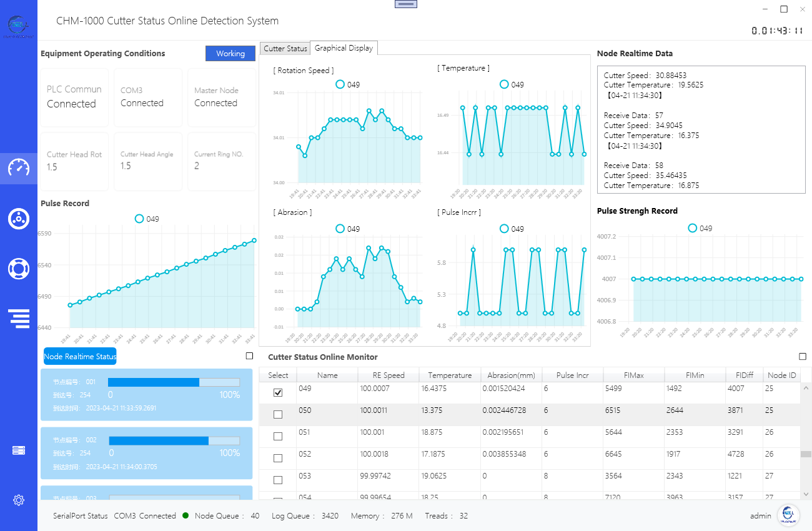Click node 002 progress bar
The height and width of the screenshot is (531, 812).
click(174, 440)
